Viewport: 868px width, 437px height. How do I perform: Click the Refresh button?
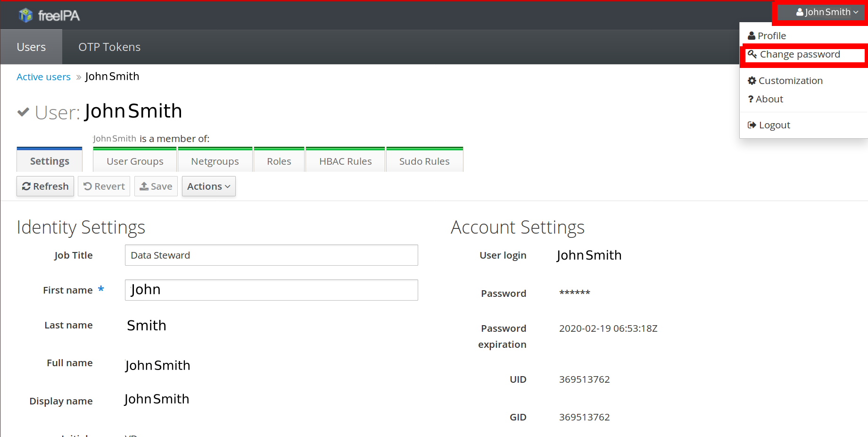[x=45, y=186]
